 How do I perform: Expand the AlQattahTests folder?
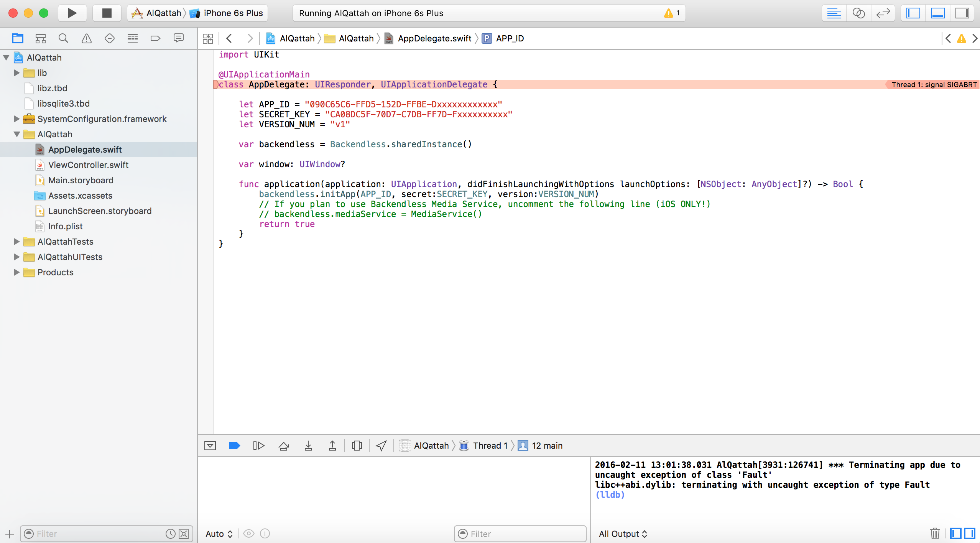coord(16,242)
